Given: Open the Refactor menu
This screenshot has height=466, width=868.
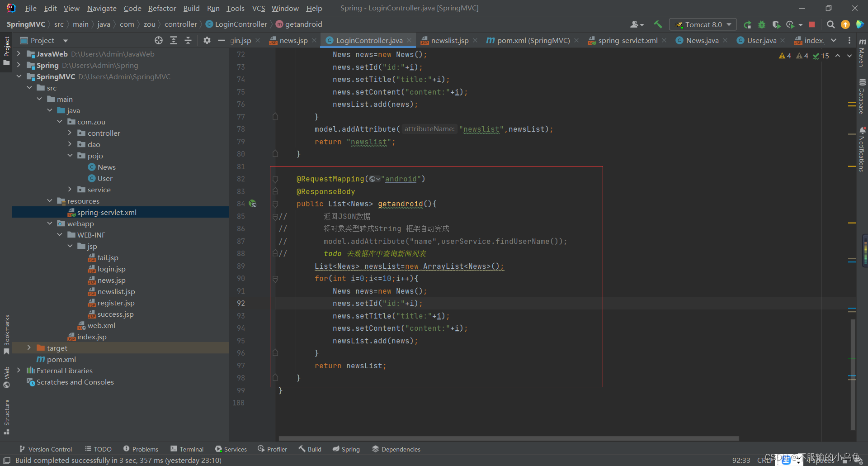Looking at the screenshot, I should click(x=162, y=8).
